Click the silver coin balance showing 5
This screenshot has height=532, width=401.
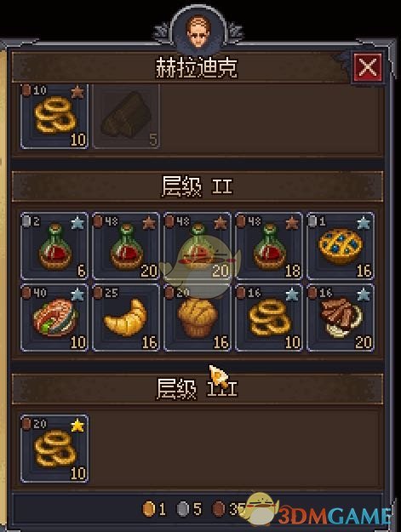click(x=189, y=509)
